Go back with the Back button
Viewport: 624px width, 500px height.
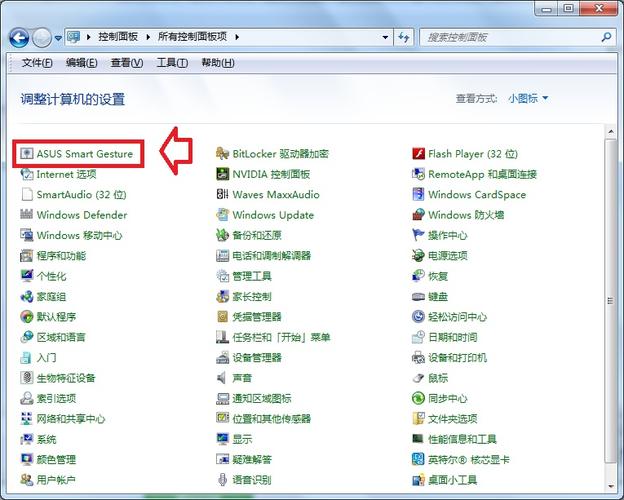(19, 38)
